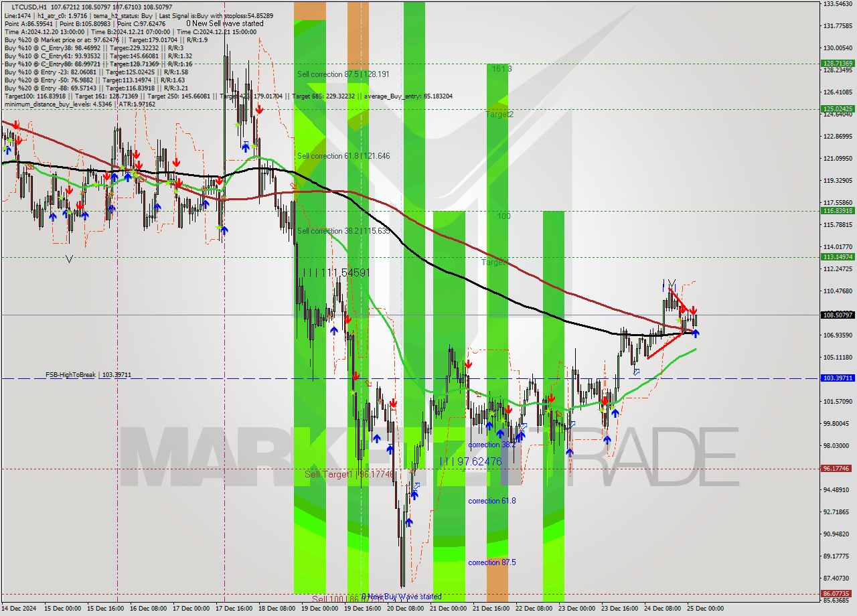Click the 'FSB-HighToBreak | 103.39711' label
This screenshot has height=616, width=857.
click(88, 375)
